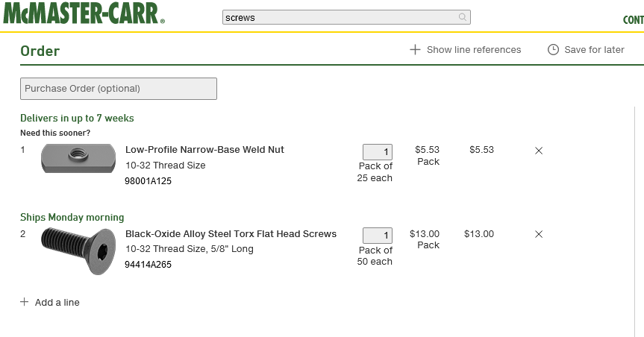The height and width of the screenshot is (337, 644).
Task: Click part number 94414A265
Action: pos(149,265)
